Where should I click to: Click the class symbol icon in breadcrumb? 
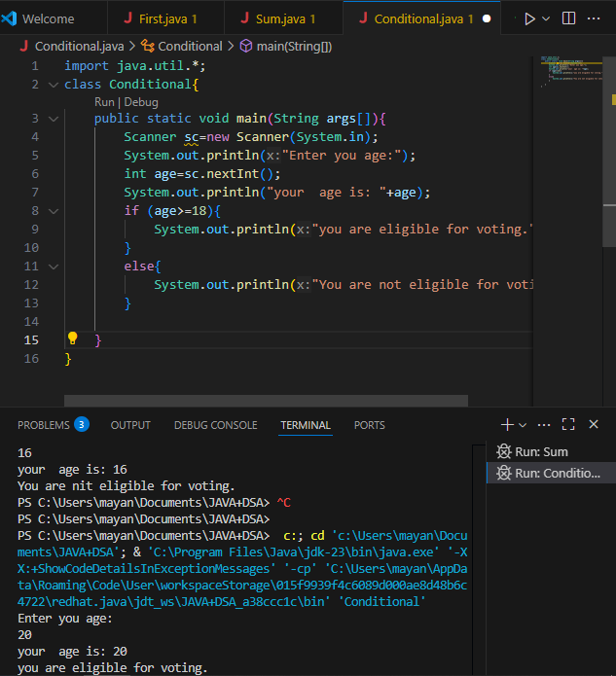point(148,46)
